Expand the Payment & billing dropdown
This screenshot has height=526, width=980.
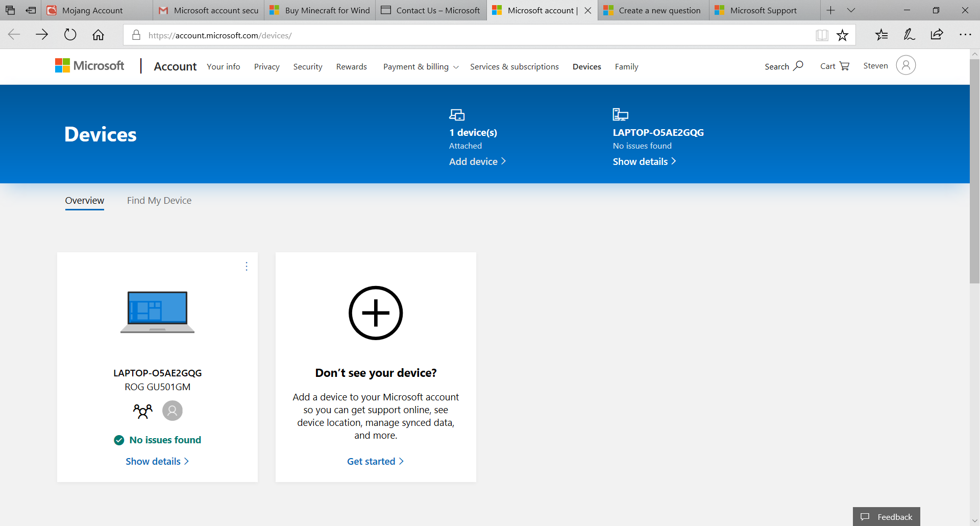421,66
